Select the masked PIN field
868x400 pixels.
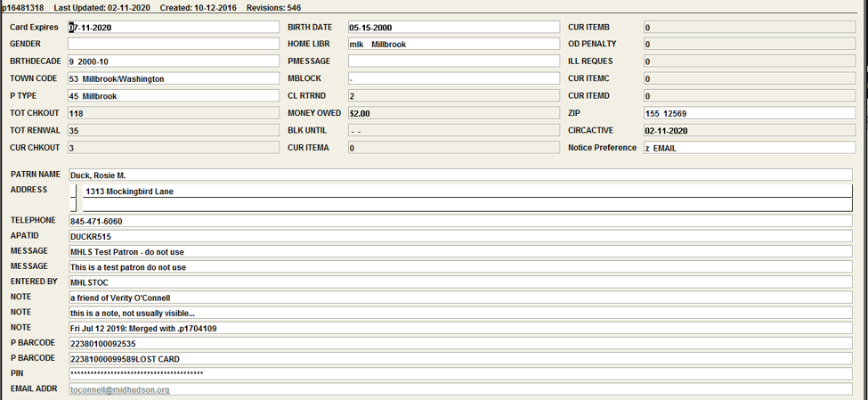tap(460, 374)
